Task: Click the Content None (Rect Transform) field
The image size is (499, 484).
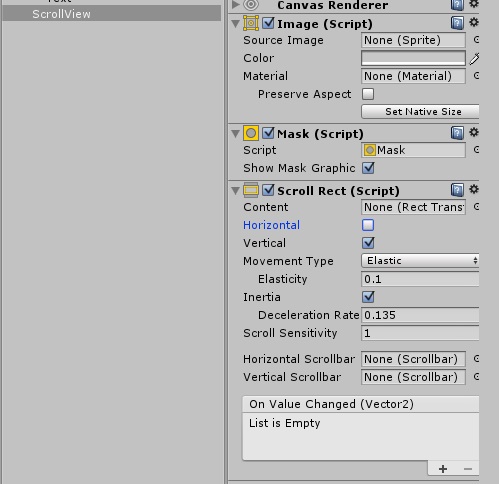Action: coord(413,207)
